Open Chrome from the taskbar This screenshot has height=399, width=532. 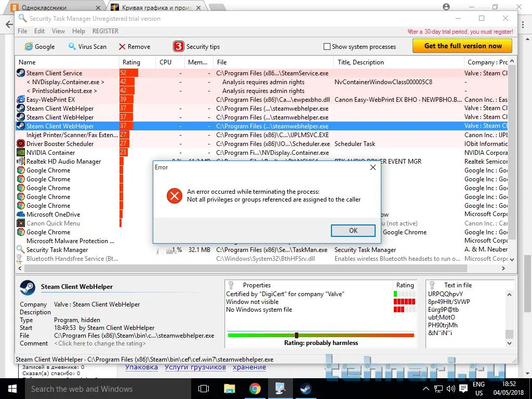pos(255,389)
